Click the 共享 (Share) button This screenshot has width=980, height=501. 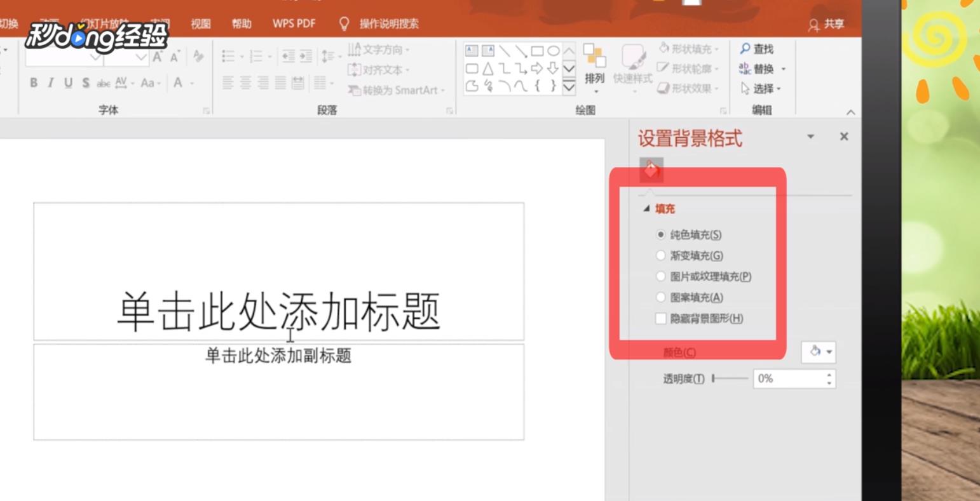point(826,23)
